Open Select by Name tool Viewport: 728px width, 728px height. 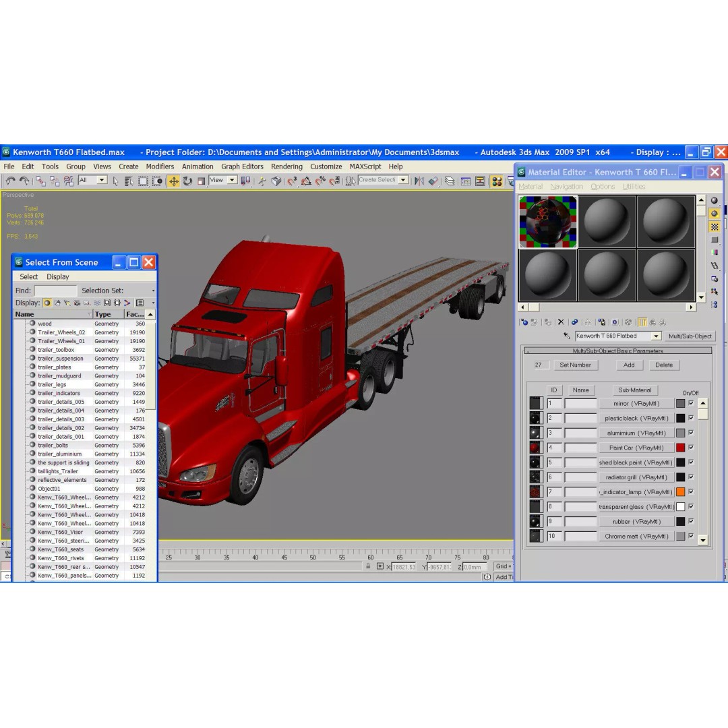(x=129, y=181)
